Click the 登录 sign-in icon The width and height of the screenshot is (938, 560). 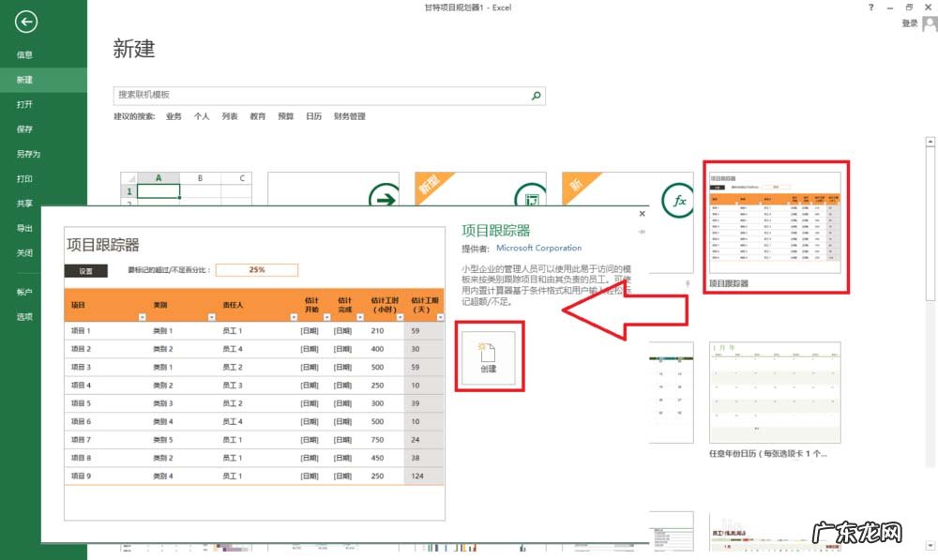pyautogui.click(x=909, y=23)
